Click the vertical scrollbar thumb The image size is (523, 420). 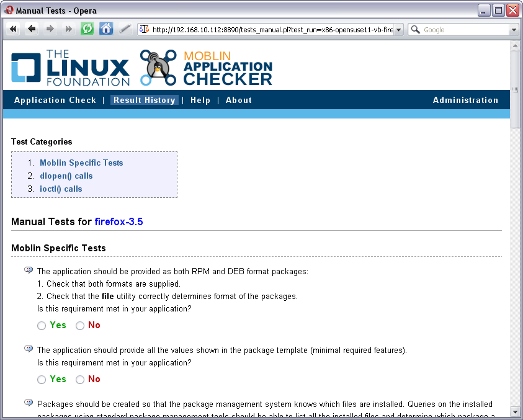point(515,89)
